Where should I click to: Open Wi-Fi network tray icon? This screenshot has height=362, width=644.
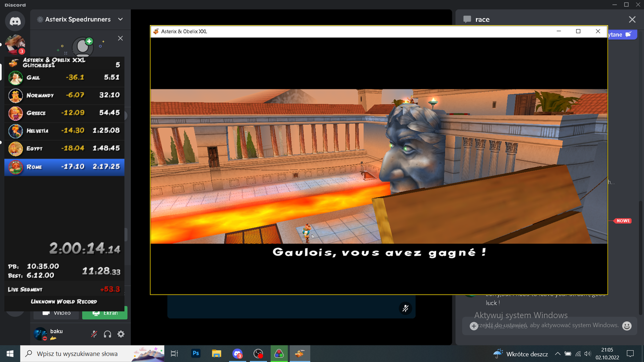coord(578,353)
